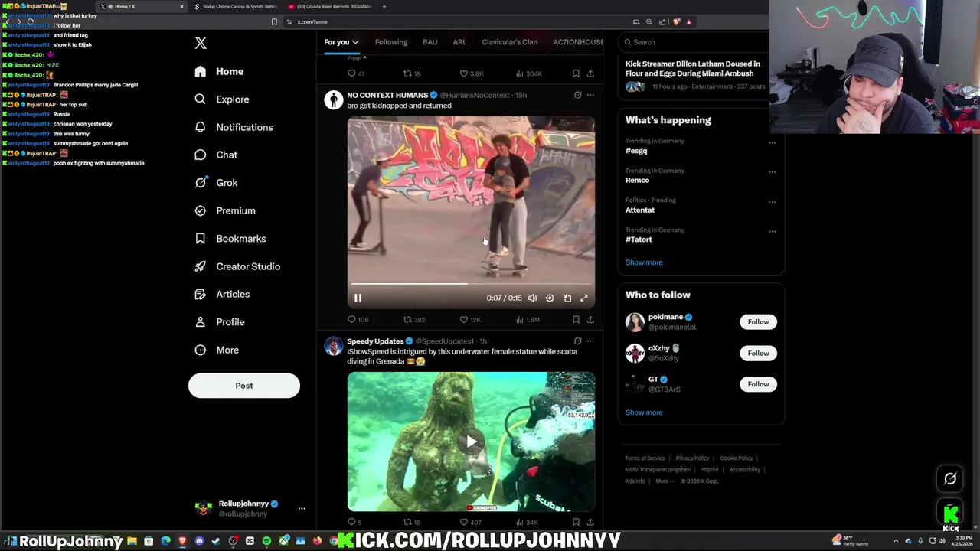Viewport: 980px width, 551px height.
Task: Switch to Clavicular's Clan tab
Action: (510, 42)
